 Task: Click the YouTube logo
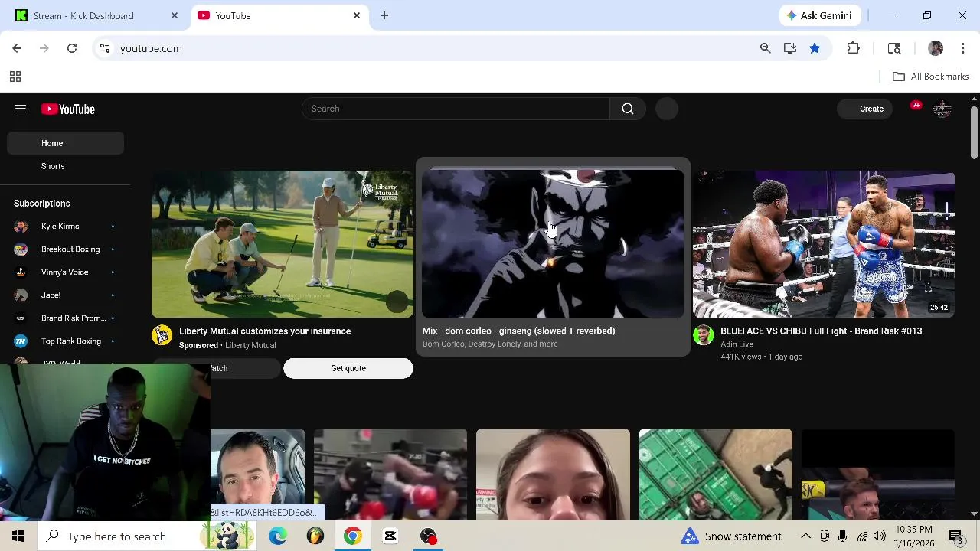point(68,109)
